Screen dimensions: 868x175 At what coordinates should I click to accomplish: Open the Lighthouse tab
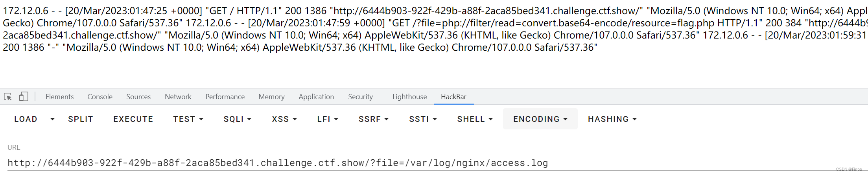409,97
